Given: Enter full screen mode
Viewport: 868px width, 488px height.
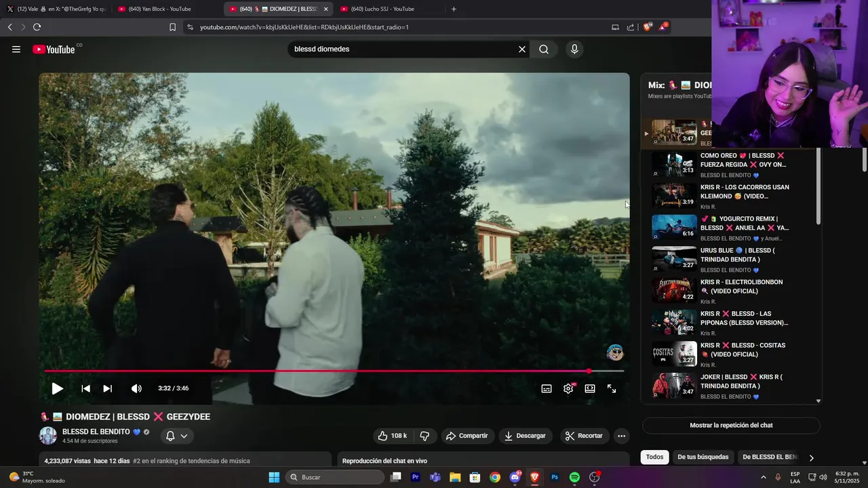Looking at the screenshot, I should click(x=612, y=388).
